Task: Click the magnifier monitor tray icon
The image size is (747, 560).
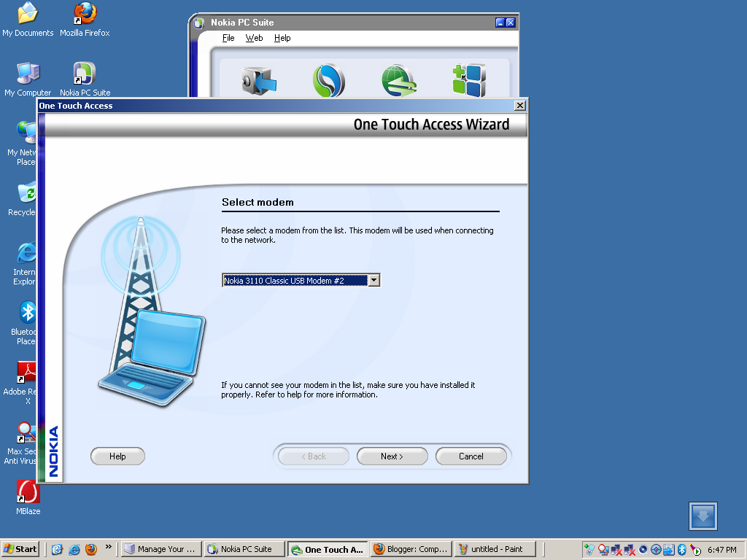Action: tap(603, 550)
